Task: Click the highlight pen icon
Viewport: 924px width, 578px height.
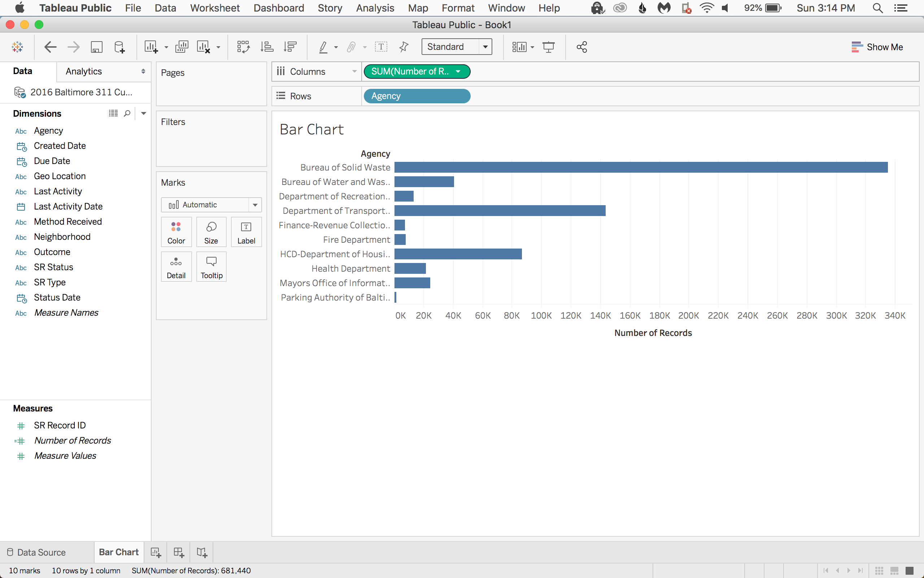Action: 323,47
